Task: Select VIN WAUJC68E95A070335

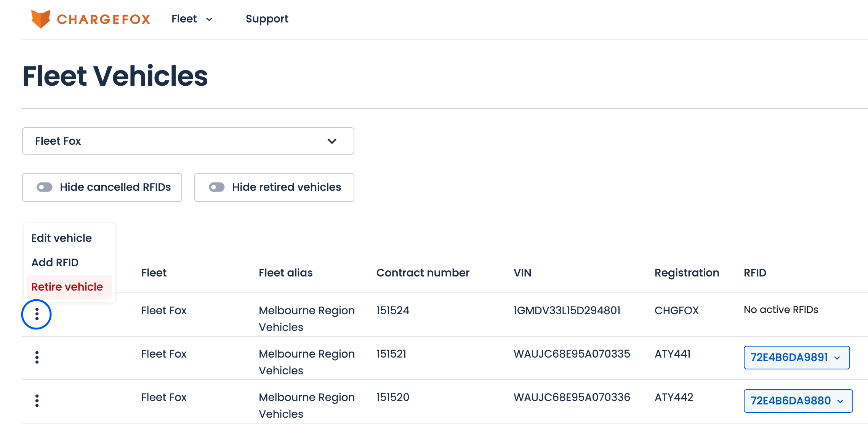Action: pyautogui.click(x=572, y=354)
